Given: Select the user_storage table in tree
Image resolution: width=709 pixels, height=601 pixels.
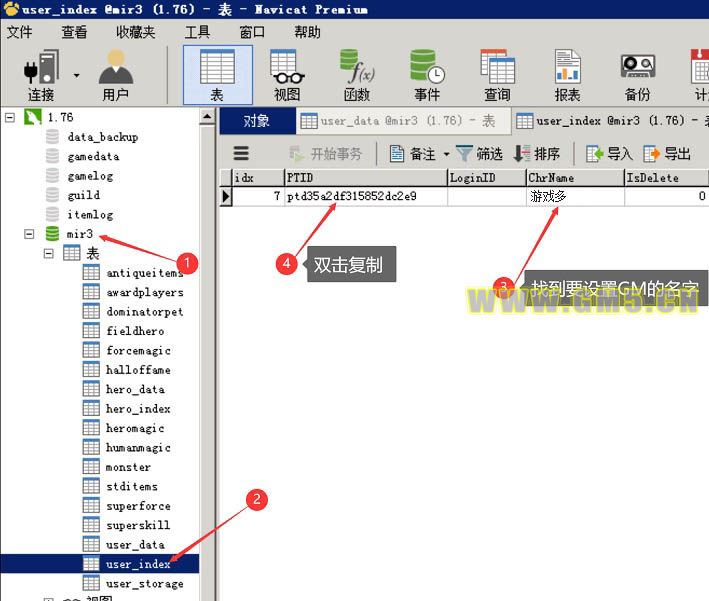Looking at the screenshot, I should point(144,583).
